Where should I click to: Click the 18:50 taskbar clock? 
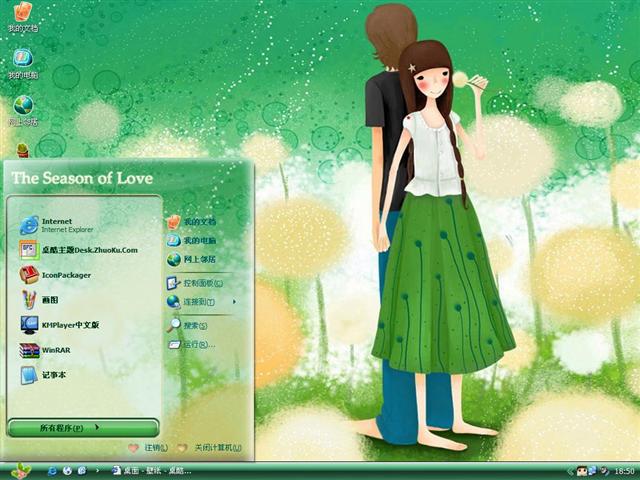[x=624, y=471]
